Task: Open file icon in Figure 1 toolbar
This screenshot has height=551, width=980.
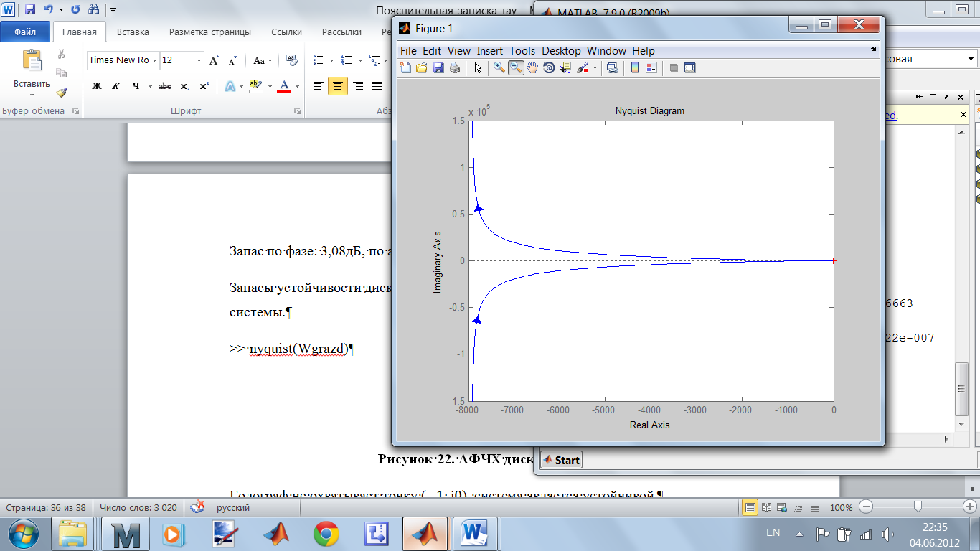Action: (x=422, y=68)
